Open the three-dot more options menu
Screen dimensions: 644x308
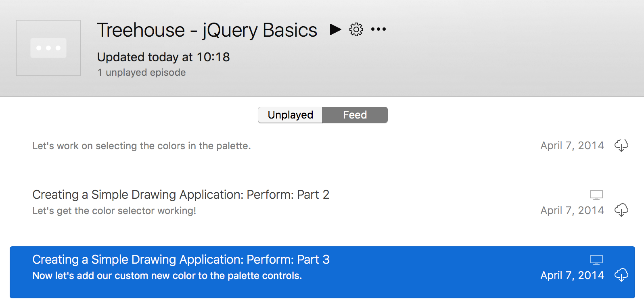pos(378,29)
